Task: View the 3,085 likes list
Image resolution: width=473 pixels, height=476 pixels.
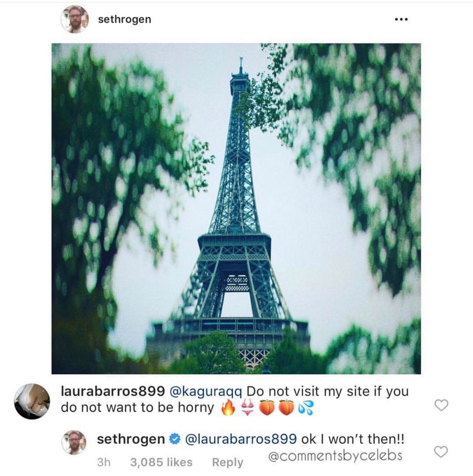Action: (x=161, y=462)
